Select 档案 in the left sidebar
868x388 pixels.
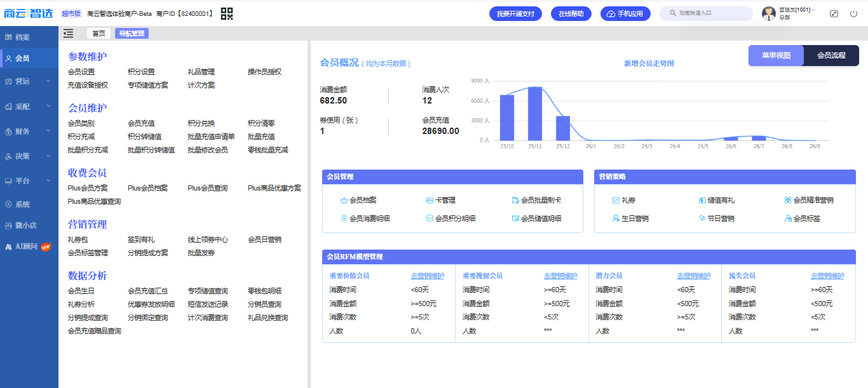click(29, 37)
